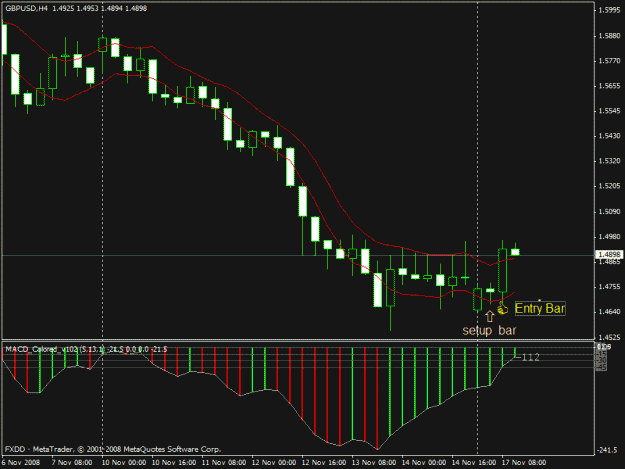Click the 1.4980 price axis label
The width and height of the screenshot is (625, 469).
[x=609, y=237]
